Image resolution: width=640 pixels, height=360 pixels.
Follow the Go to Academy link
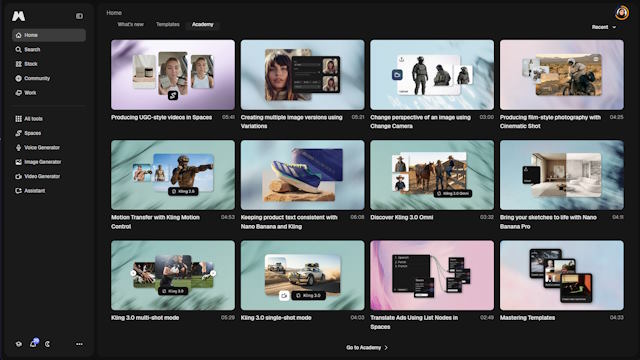click(x=367, y=348)
